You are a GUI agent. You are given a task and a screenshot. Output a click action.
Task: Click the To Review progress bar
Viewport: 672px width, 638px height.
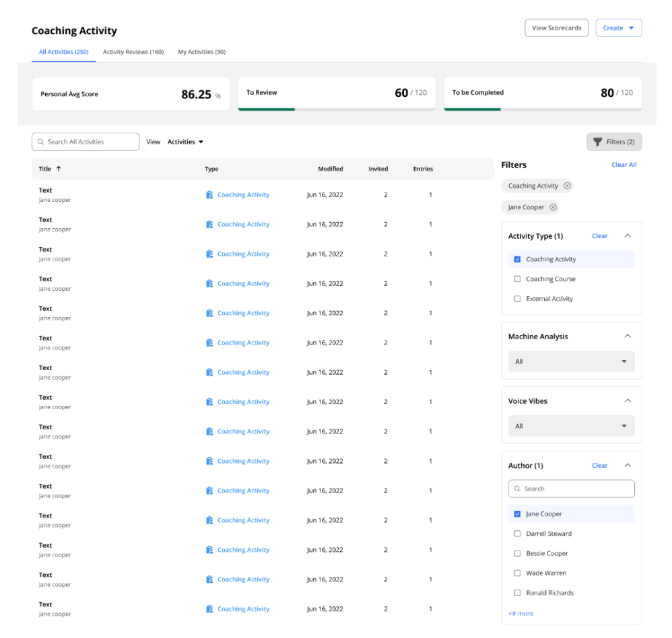pos(337,109)
